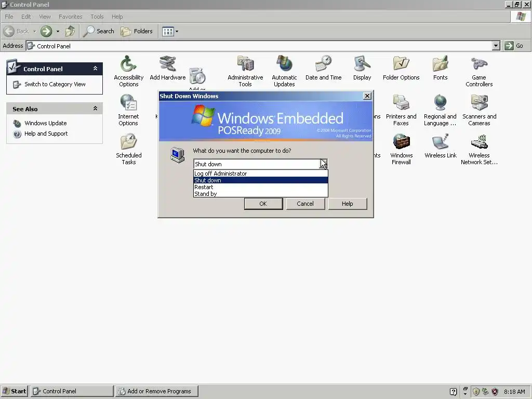Screen dimensions: 532x399
Task: Close the Shut Down Windows dialog
Action: click(x=367, y=96)
